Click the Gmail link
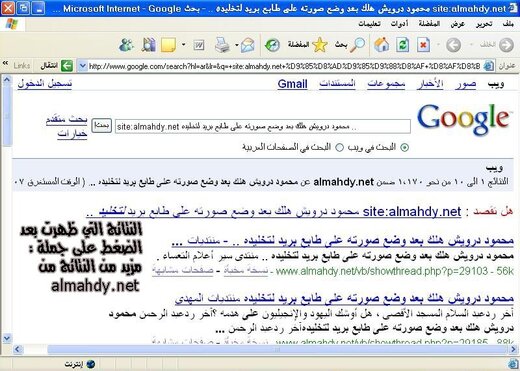This screenshot has height=371, width=520. pos(292,84)
